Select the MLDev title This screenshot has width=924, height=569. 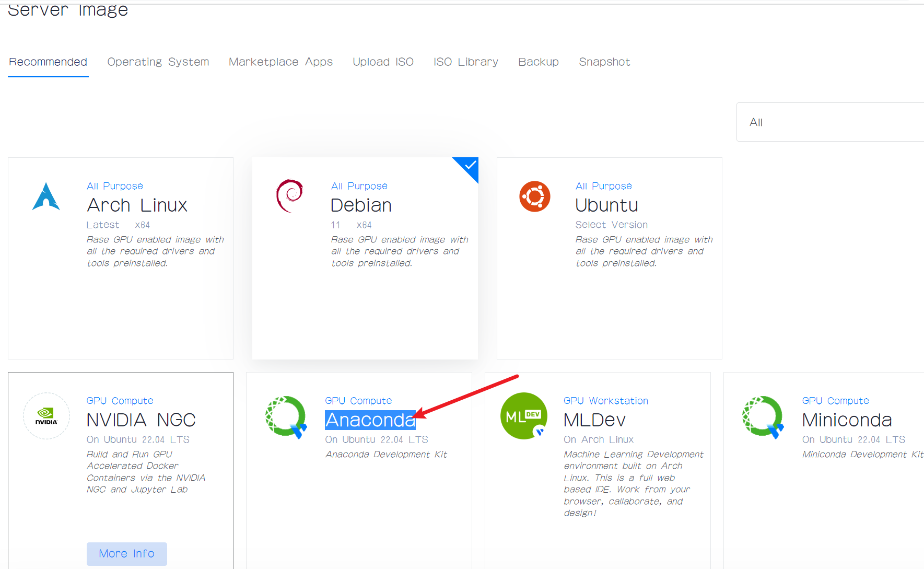594,420
